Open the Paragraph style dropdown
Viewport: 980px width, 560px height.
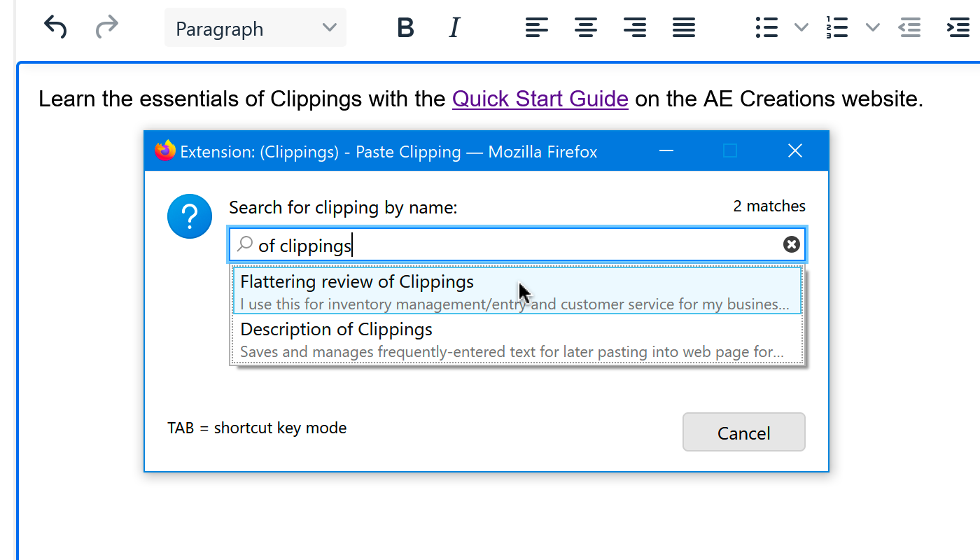pyautogui.click(x=255, y=28)
